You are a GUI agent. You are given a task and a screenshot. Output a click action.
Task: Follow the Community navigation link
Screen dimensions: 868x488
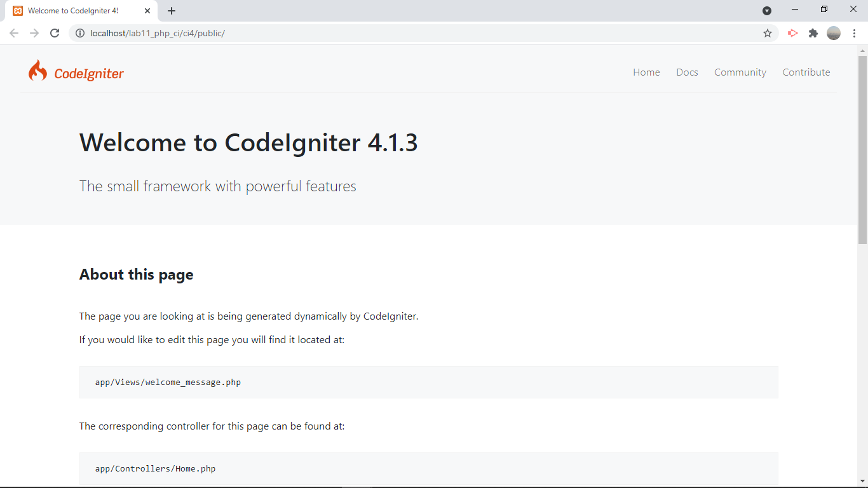click(740, 72)
